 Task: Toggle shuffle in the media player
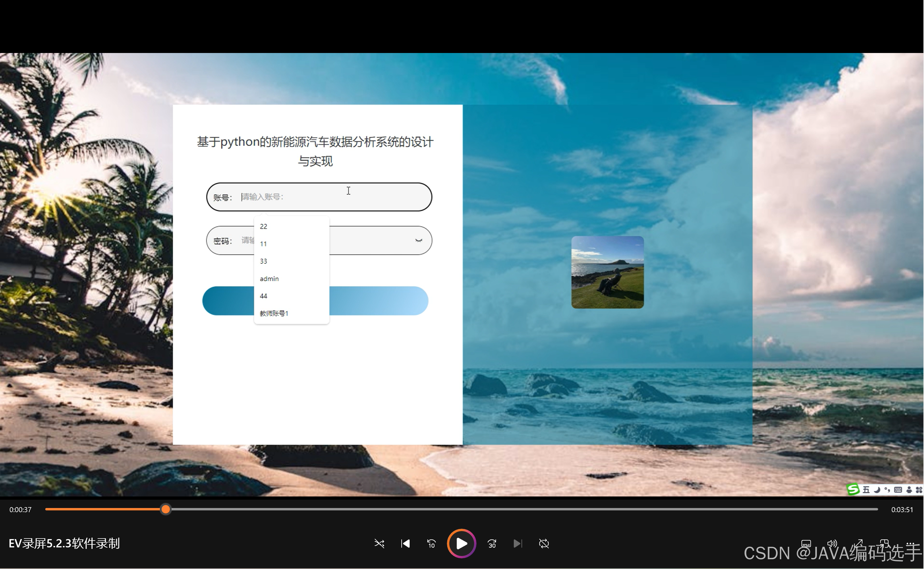point(379,544)
